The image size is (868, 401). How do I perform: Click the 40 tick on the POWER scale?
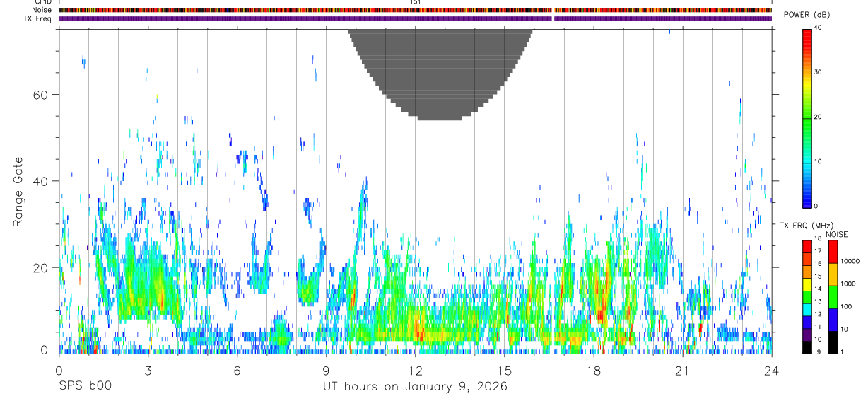click(818, 28)
